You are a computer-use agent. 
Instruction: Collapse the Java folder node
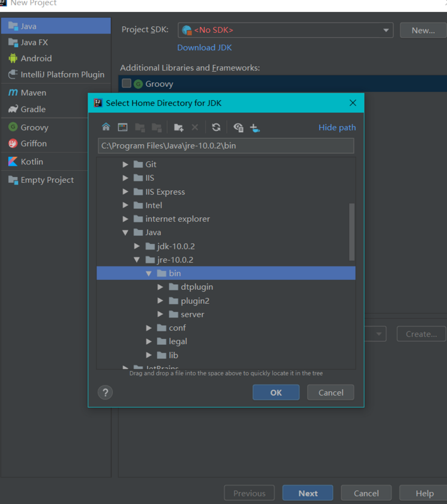(x=125, y=232)
